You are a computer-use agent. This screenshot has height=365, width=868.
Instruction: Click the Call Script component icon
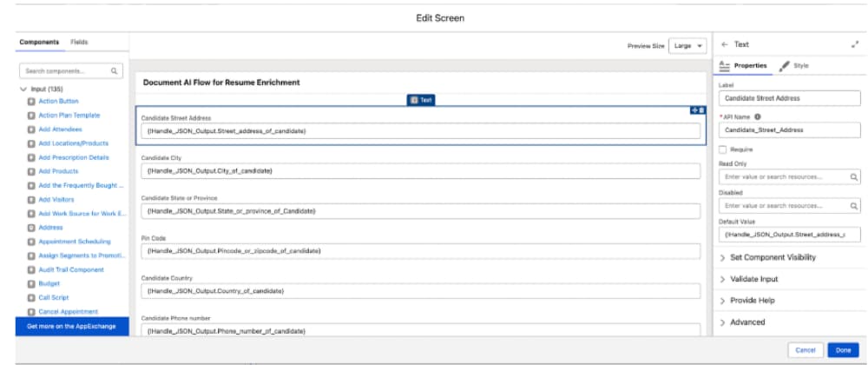coord(31,298)
